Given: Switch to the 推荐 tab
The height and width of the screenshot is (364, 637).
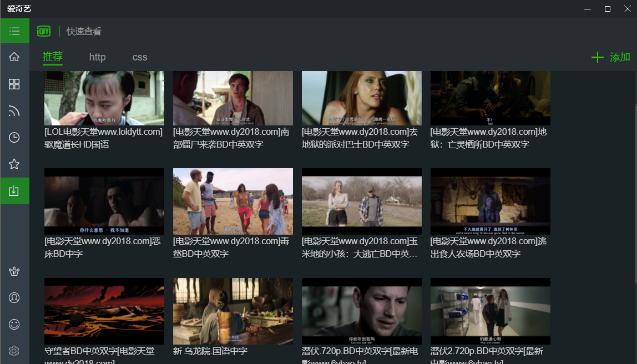Looking at the screenshot, I should [53, 57].
